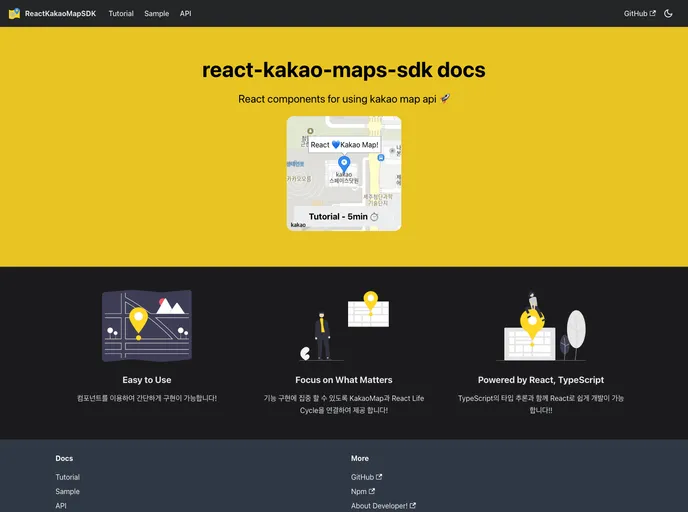Click the 'React Kakao Map!' info bubble
The width and height of the screenshot is (688, 512).
[344, 145]
